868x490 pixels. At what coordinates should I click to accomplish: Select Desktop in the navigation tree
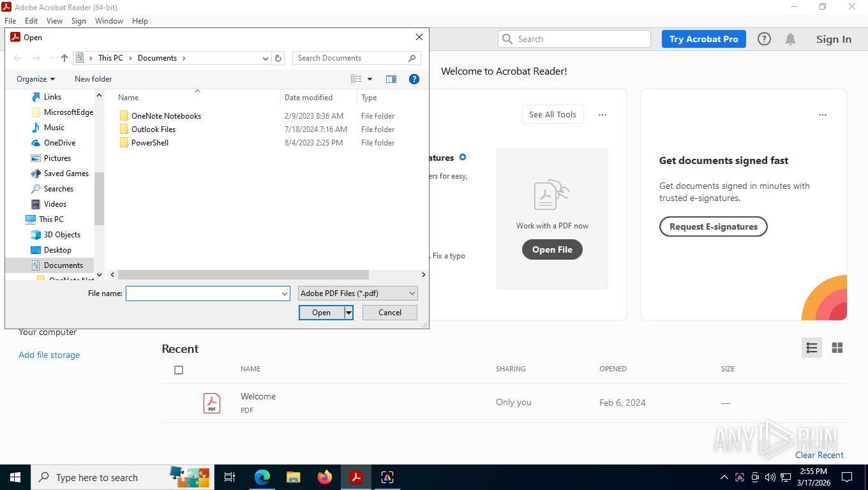(x=57, y=250)
